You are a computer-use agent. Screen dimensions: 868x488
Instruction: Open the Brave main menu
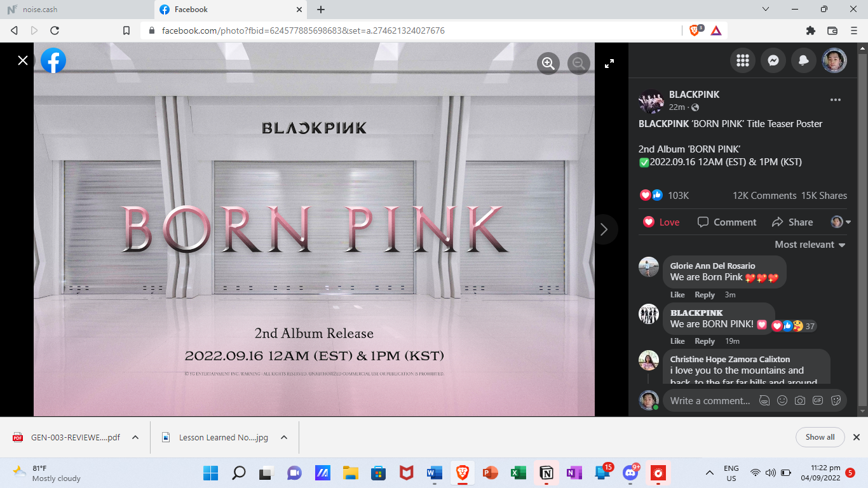(x=853, y=30)
